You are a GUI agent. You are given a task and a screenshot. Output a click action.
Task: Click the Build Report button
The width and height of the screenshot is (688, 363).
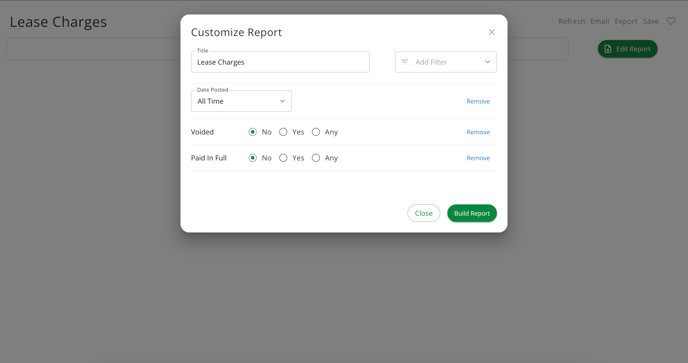point(472,213)
